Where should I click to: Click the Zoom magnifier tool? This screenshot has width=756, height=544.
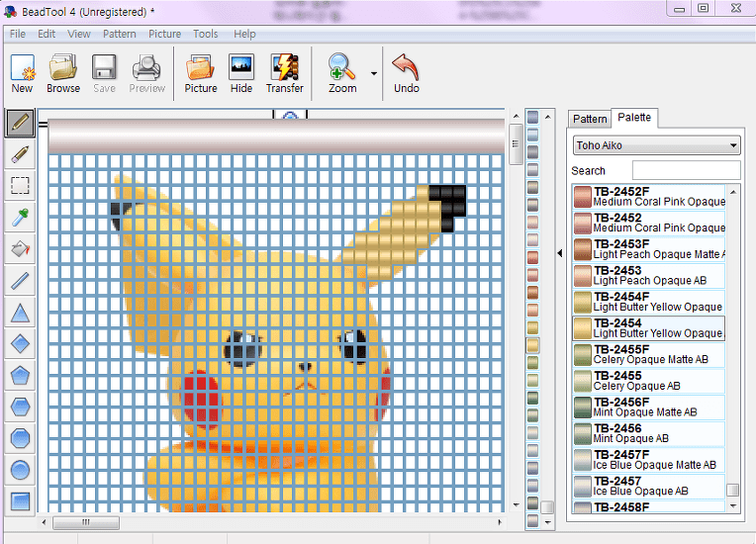[x=342, y=73]
